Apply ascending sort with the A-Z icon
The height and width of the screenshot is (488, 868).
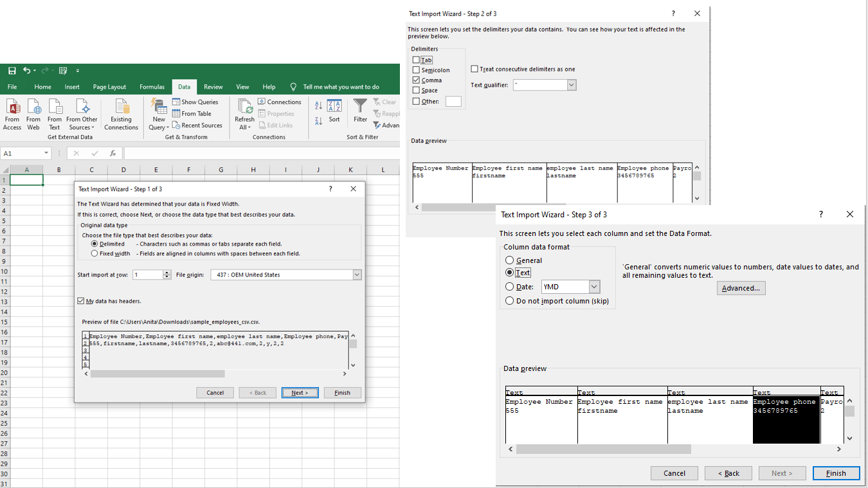point(318,104)
